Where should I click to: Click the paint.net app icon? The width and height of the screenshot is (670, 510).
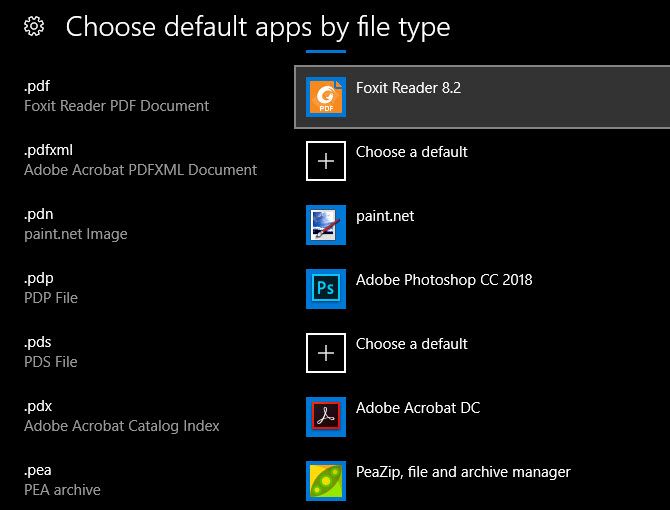(326, 225)
